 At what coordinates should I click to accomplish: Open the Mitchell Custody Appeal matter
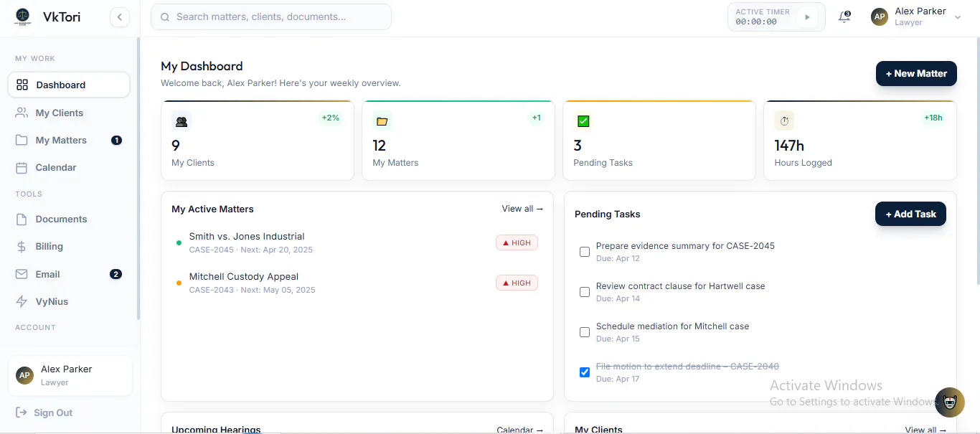click(357, 283)
